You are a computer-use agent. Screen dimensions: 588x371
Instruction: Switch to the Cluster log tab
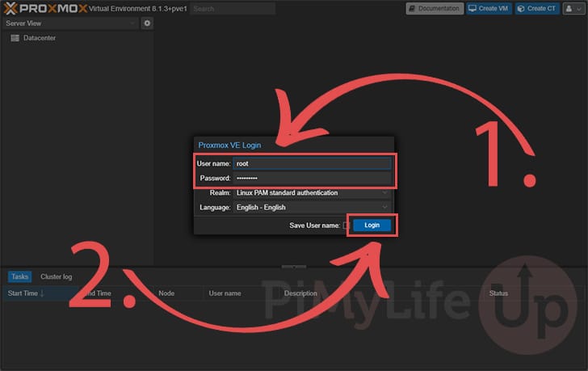[x=57, y=276]
